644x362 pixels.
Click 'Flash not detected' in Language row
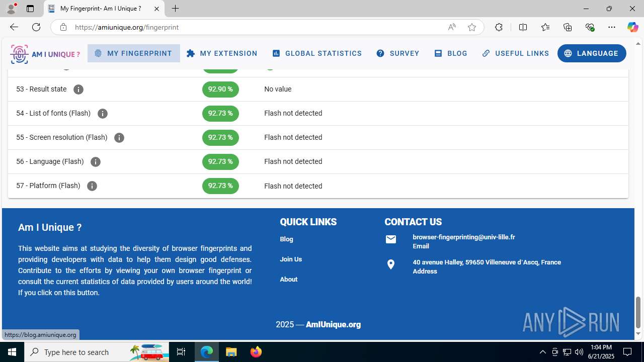[293, 162]
